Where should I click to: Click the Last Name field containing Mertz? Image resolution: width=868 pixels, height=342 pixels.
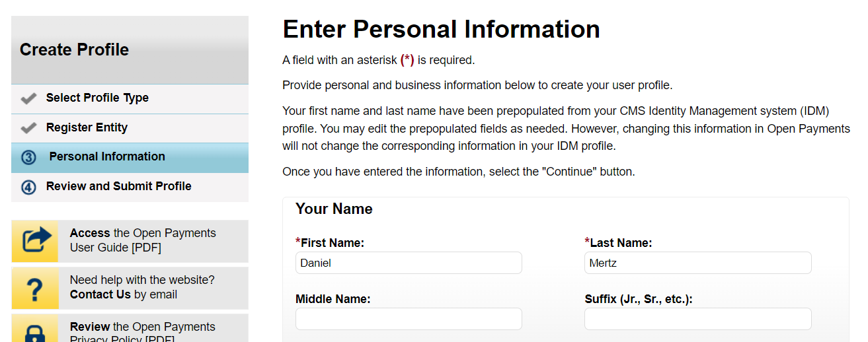tap(697, 263)
